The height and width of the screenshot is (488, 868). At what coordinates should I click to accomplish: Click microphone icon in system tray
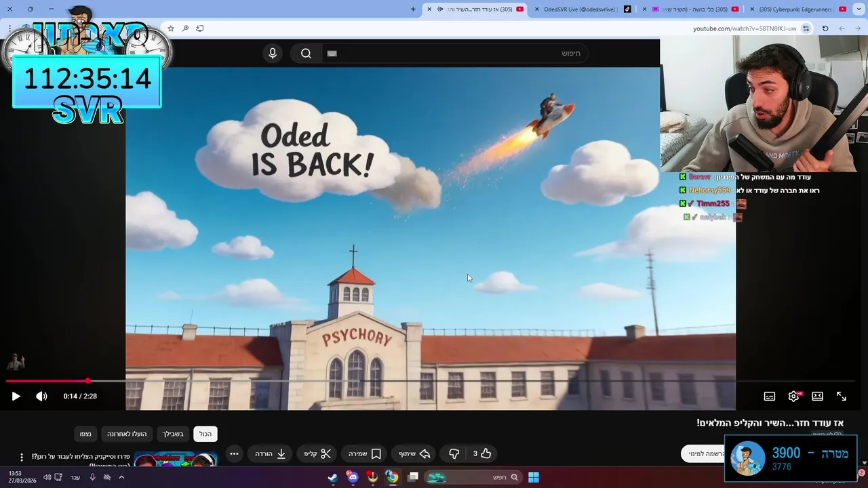pyautogui.click(x=93, y=477)
